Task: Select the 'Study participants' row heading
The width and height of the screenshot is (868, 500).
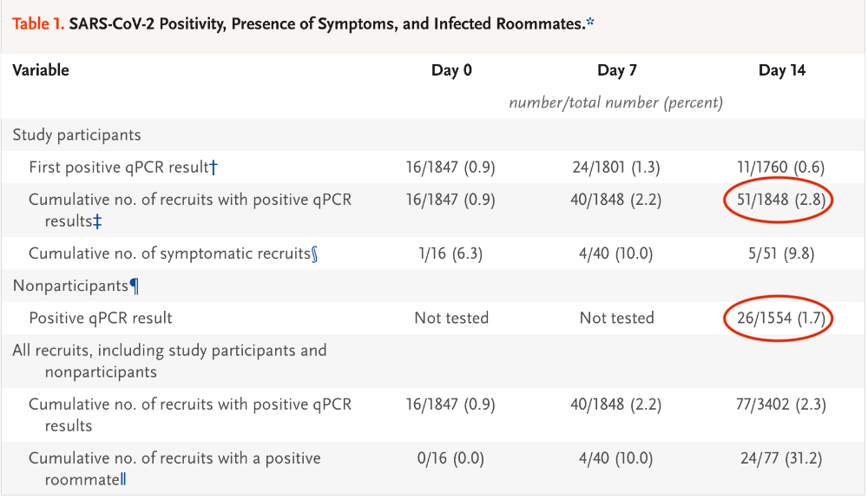Action: click(x=76, y=135)
